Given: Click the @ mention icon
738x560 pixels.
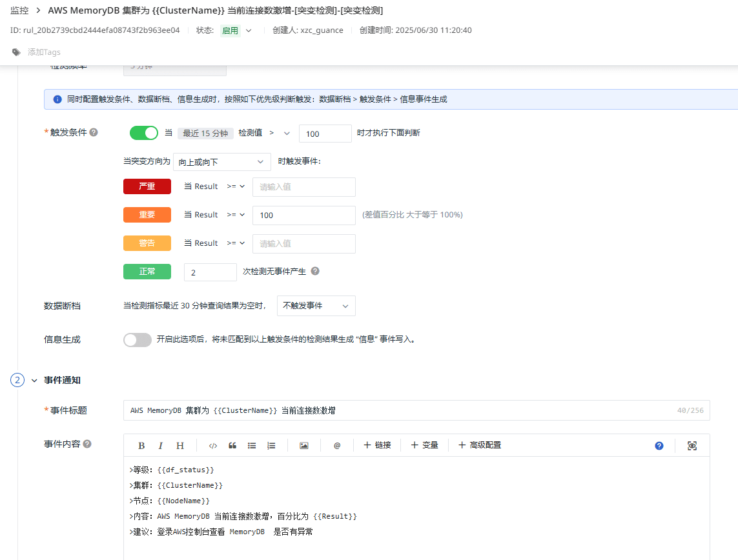Looking at the screenshot, I should (337, 446).
